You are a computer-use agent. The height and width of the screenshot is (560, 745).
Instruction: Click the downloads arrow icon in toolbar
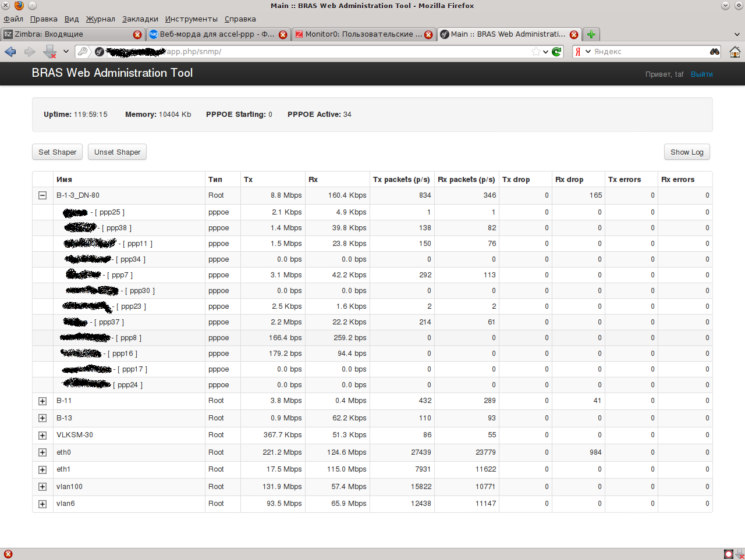(x=50, y=52)
